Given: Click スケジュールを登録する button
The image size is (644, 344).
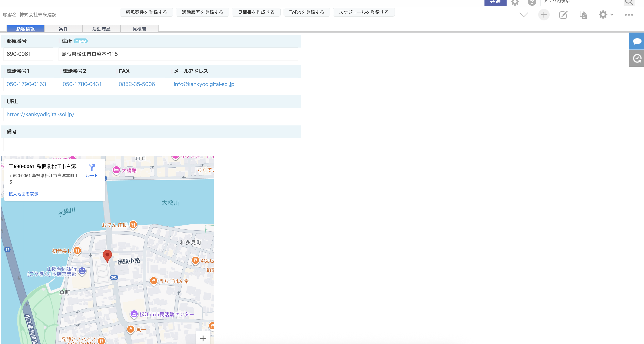Looking at the screenshot, I should click(363, 12).
